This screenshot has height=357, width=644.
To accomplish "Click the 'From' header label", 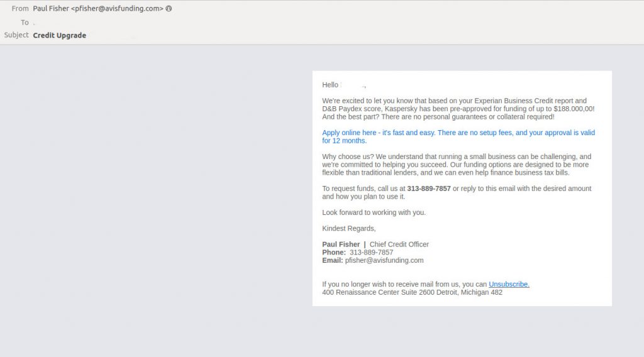I will click(x=20, y=8).
